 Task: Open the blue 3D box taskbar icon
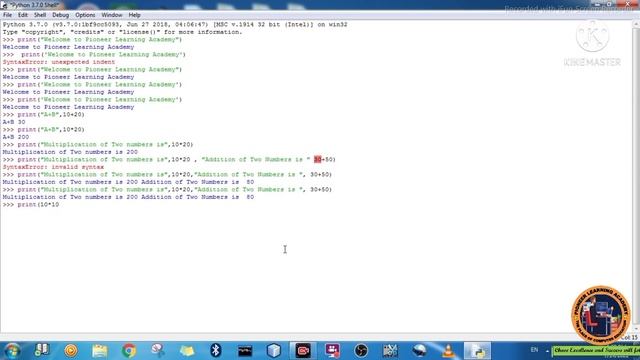274,351
